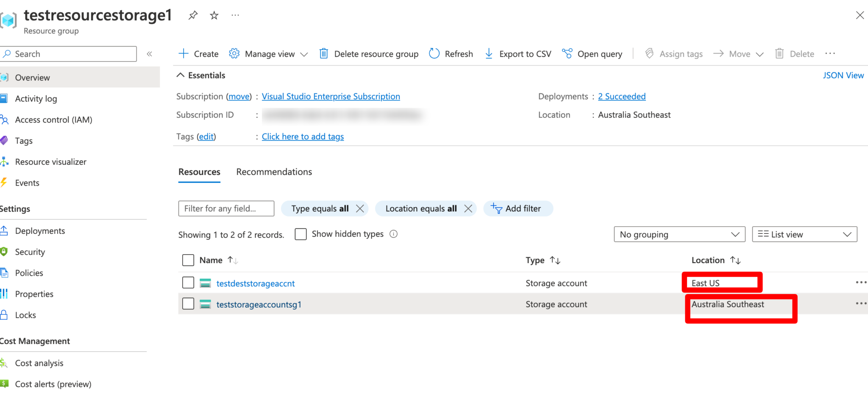
Task: Open the List view dropdown
Action: click(804, 234)
